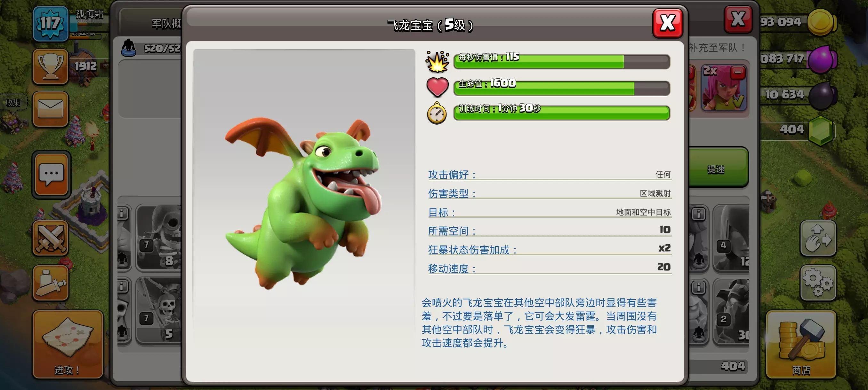Tap the Baby Dragon illustration
Viewport: 868px width, 390px height.
pyautogui.click(x=304, y=203)
